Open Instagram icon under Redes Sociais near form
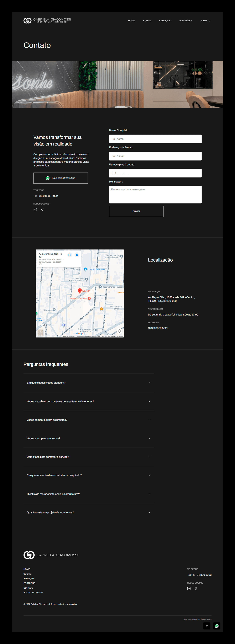235x644 pixels. (x=35, y=209)
